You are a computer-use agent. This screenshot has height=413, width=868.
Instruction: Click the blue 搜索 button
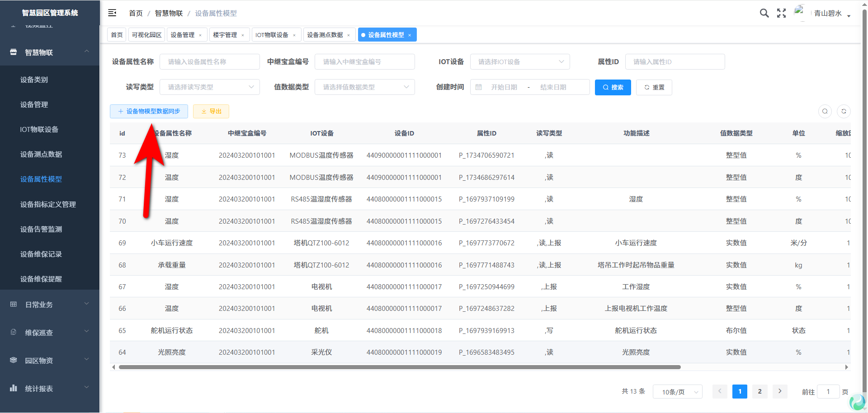point(613,87)
